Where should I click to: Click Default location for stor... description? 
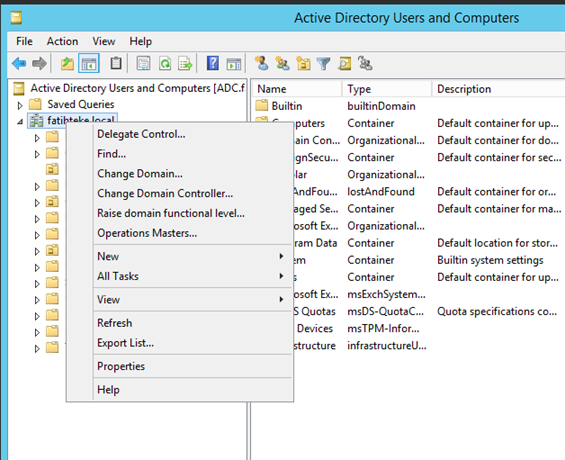tap(497, 243)
